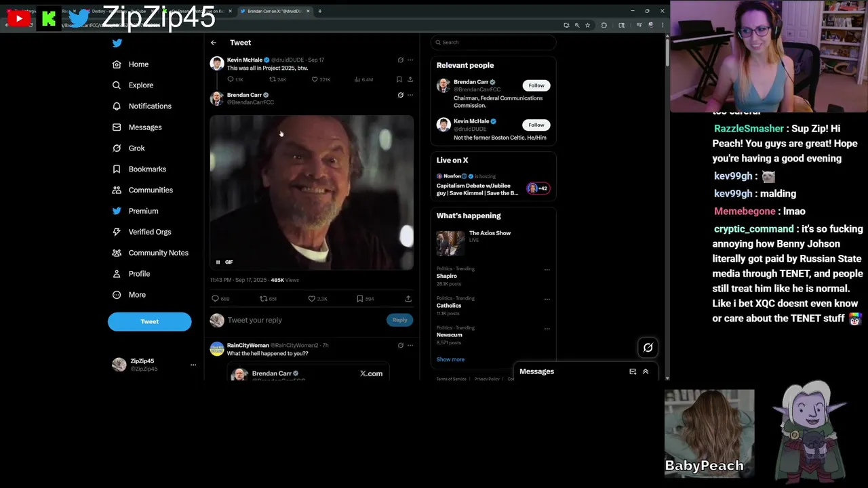Open Kevin McHale's profile avatar
868x488 pixels.
[217, 64]
